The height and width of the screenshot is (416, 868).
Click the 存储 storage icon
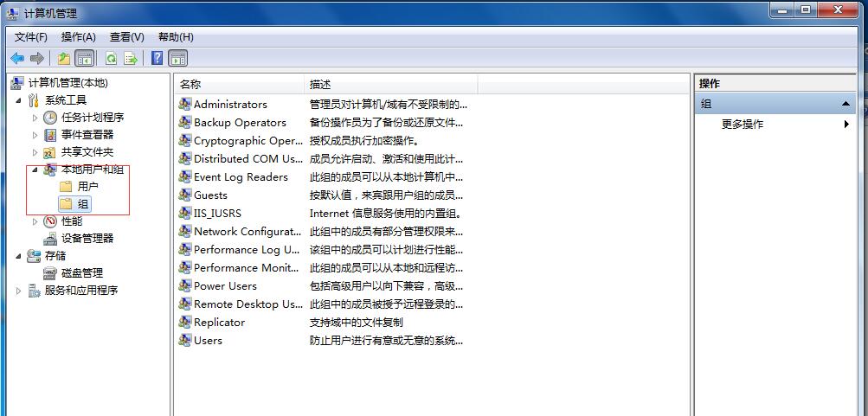pos(34,256)
